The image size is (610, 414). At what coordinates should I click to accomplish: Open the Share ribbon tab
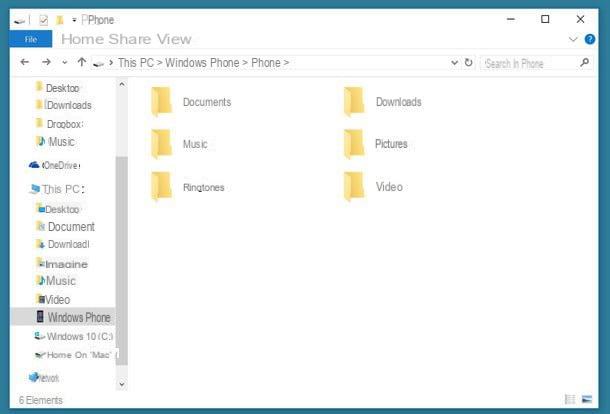pos(130,39)
